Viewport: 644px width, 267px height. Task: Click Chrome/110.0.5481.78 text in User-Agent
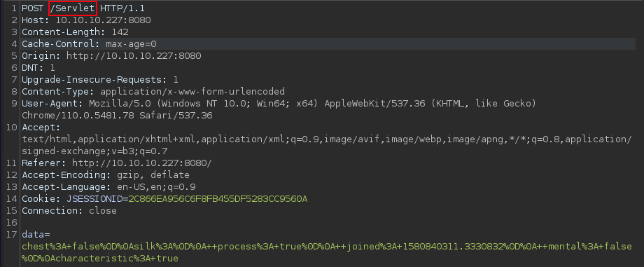[78, 115]
